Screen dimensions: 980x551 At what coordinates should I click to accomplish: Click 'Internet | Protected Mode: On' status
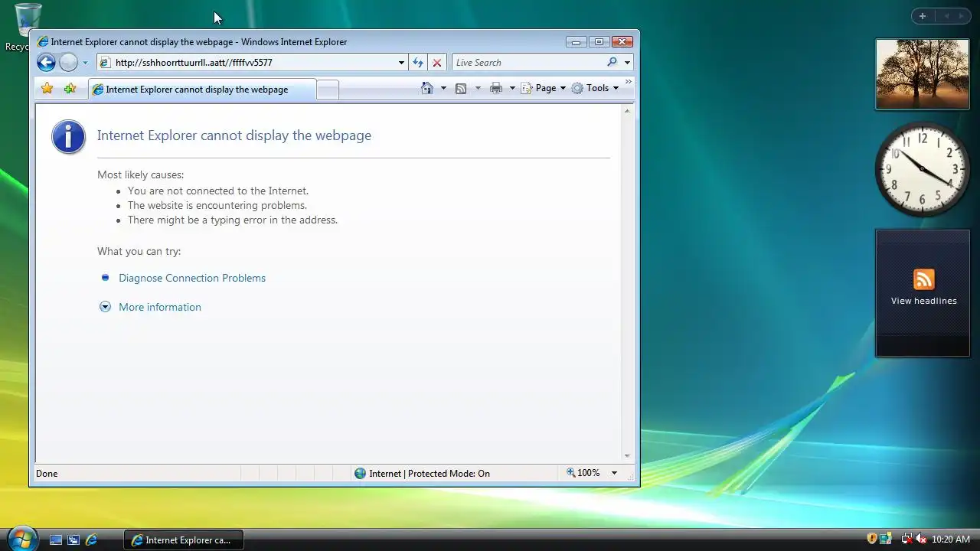click(x=430, y=474)
